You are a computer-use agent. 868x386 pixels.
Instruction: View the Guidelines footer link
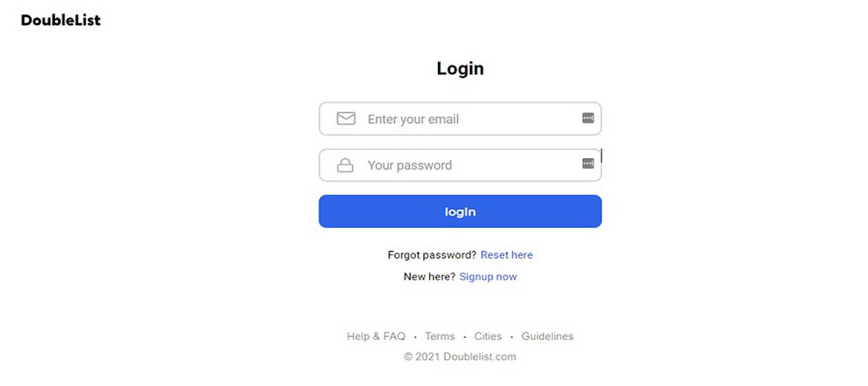click(x=547, y=336)
